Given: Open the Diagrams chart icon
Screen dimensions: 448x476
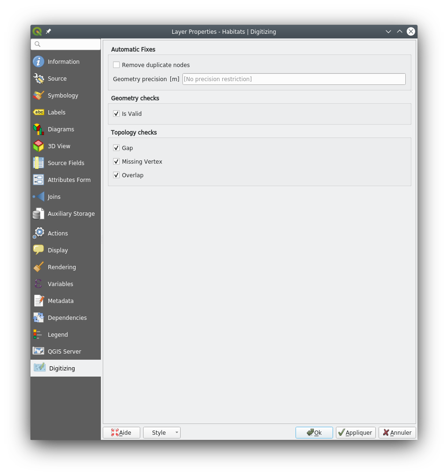Looking at the screenshot, I should coord(38,129).
